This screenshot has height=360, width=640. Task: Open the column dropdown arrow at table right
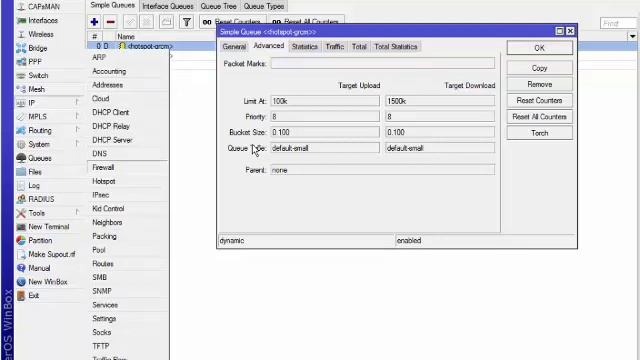click(632, 36)
